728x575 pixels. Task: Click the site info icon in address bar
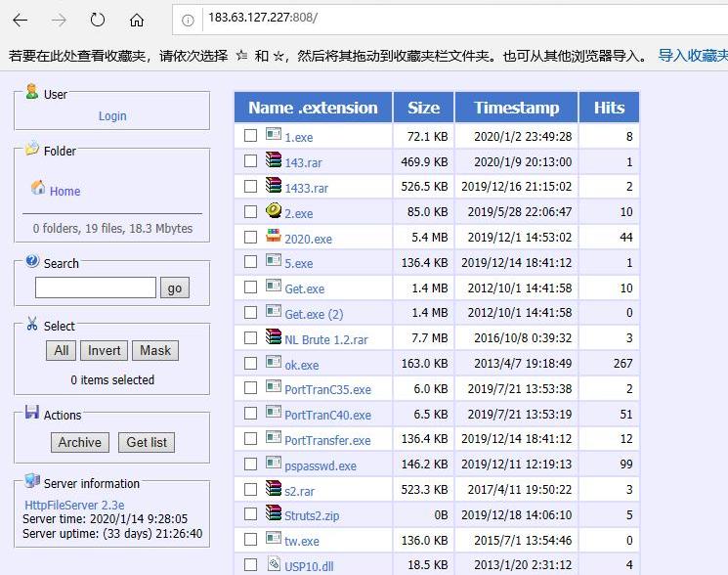coord(188,20)
